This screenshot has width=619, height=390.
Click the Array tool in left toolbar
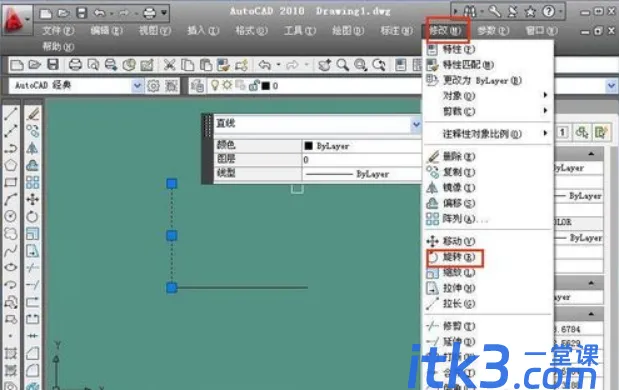(33, 182)
